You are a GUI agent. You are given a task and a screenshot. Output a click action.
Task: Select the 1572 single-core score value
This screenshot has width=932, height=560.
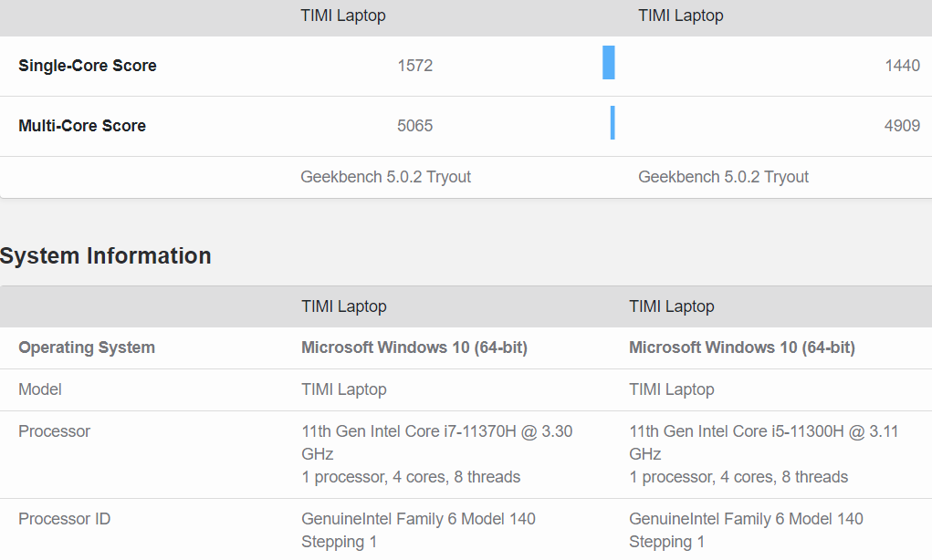point(414,66)
